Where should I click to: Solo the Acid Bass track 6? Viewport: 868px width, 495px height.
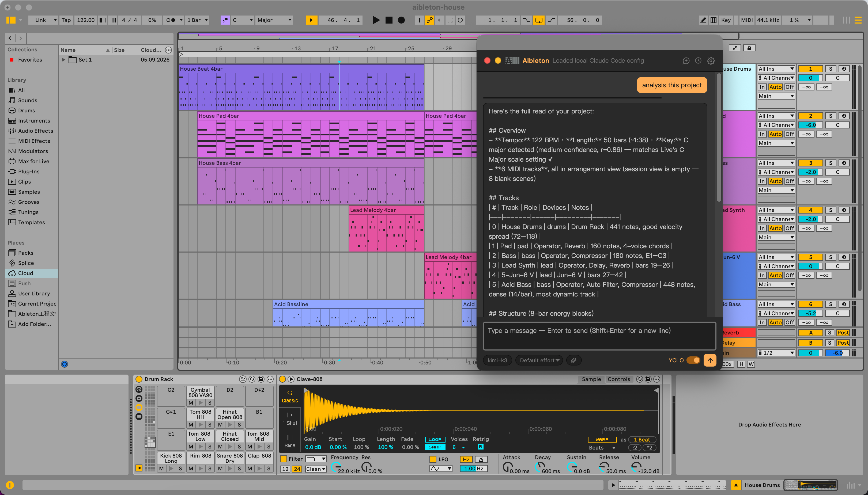click(830, 304)
